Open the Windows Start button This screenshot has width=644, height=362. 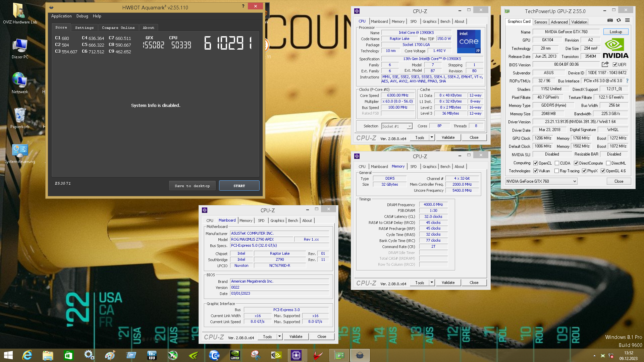[8, 355]
